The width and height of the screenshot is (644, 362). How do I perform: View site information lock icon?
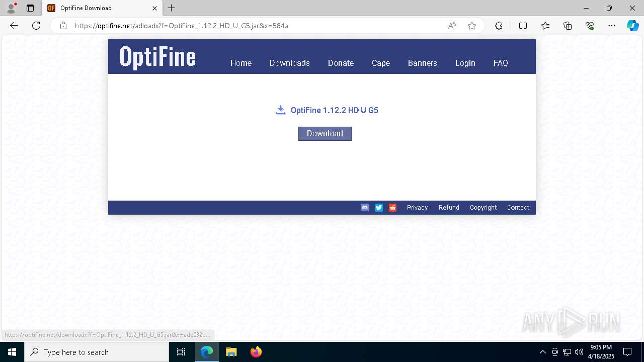(63, 26)
